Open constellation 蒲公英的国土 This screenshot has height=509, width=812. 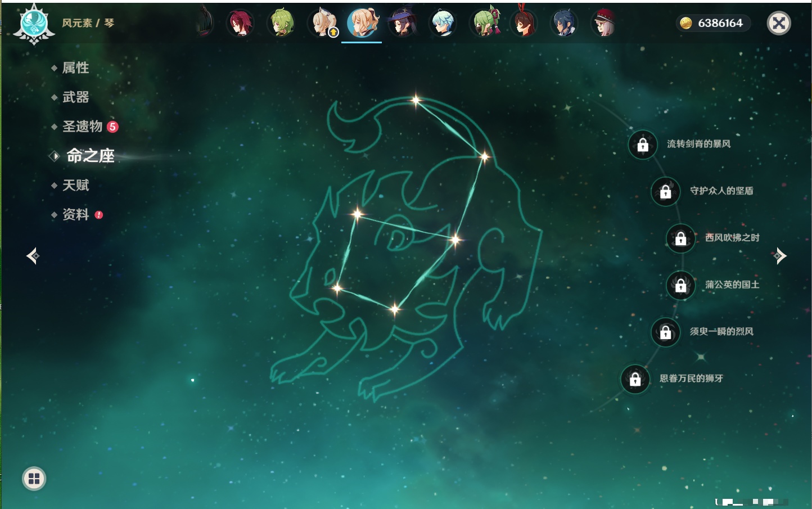[732, 285]
